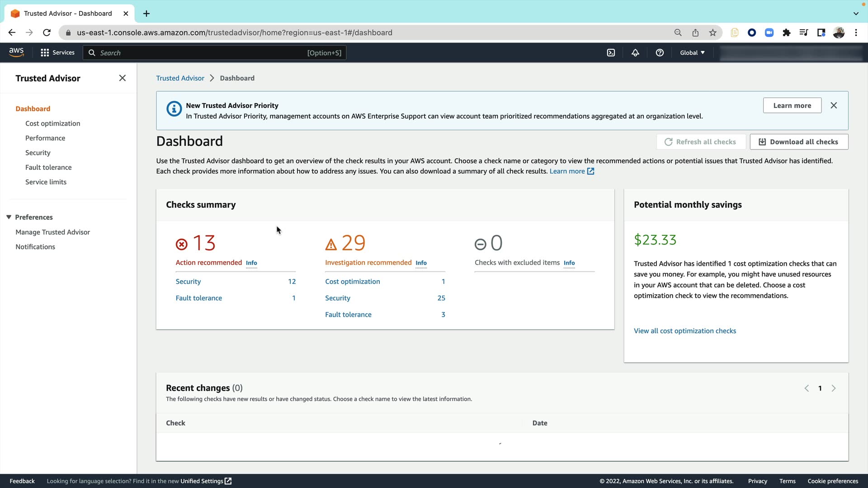Click Download all checks button
Image resolution: width=868 pixels, height=488 pixels.
point(799,142)
